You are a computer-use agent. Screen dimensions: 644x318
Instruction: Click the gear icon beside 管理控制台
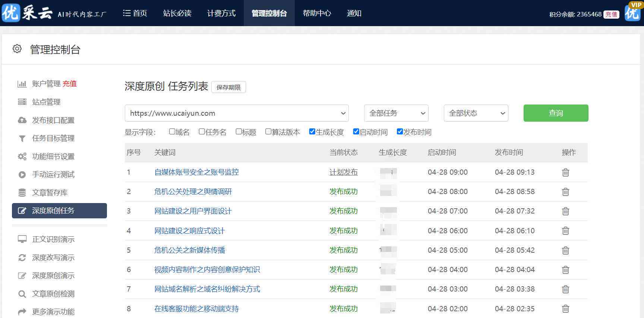17,49
